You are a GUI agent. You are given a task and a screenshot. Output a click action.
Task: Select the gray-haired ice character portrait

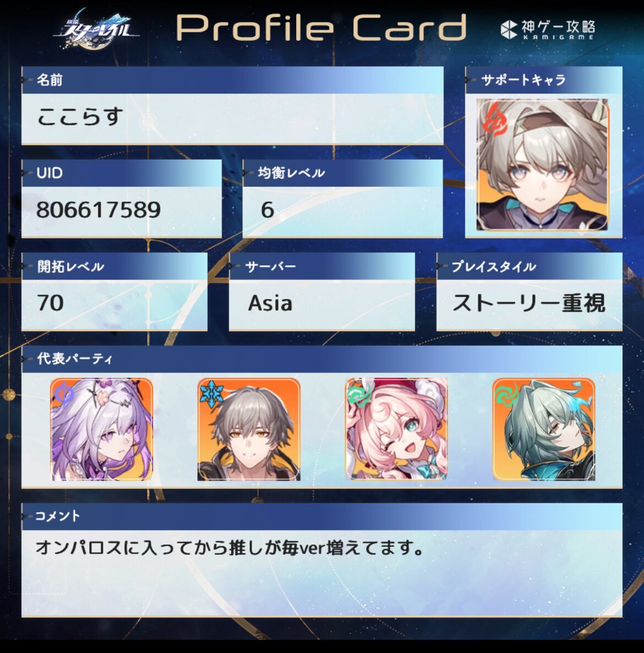click(x=249, y=429)
